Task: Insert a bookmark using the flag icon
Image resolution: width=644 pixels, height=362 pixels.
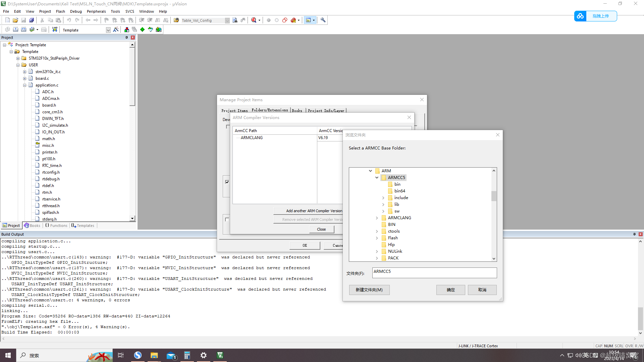Action: 107,20
